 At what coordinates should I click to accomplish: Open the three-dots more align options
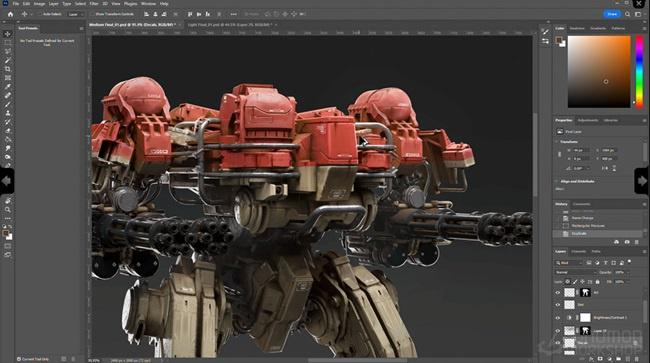[233, 14]
